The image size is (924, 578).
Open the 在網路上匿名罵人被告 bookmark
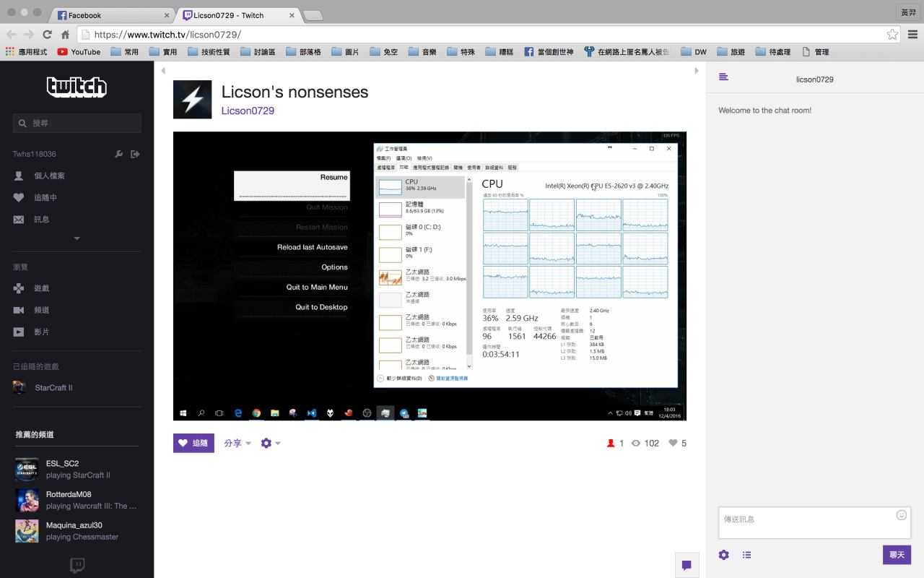pyautogui.click(x=627, y=52)
